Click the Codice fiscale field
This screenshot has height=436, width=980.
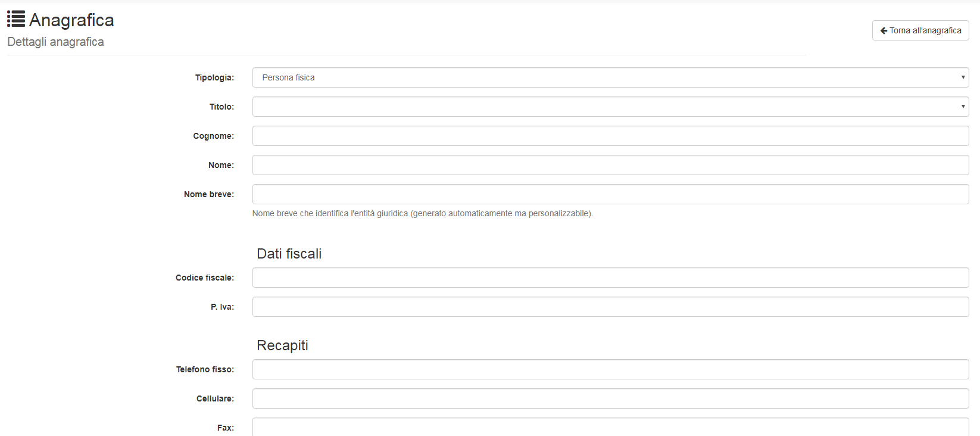coord(610,278)
